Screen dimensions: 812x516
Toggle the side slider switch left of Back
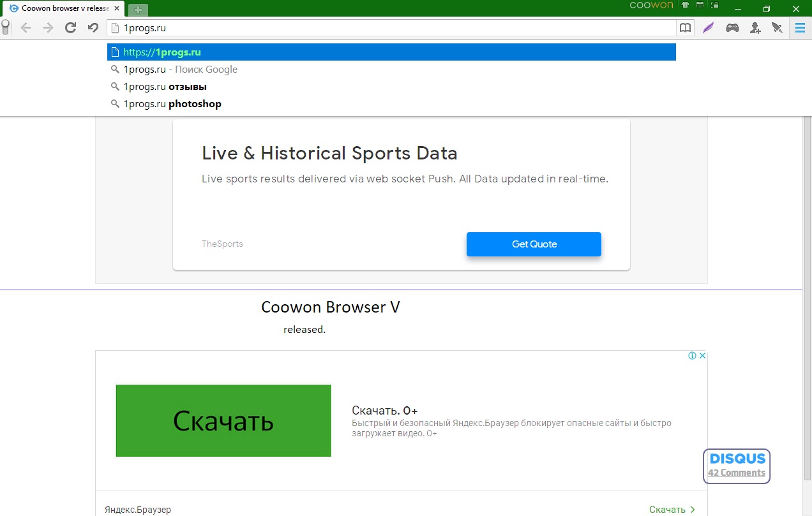5,27
